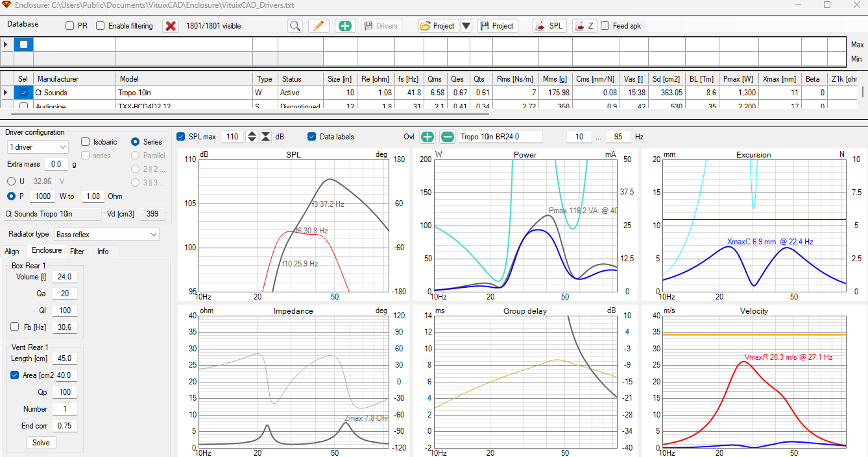
Task: Enable the Enable filtering checkbox
Action: click(101, 26)
